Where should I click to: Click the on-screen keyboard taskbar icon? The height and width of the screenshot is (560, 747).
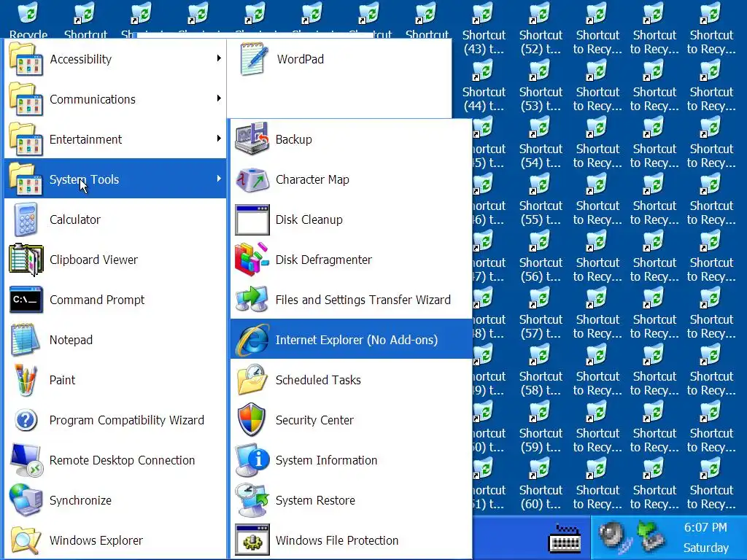pos(565,539)
